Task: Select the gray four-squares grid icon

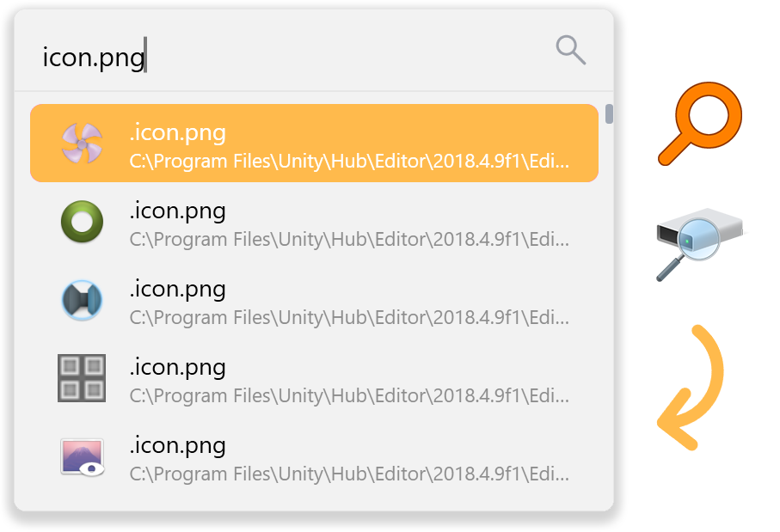Action: tap(82, 378)
